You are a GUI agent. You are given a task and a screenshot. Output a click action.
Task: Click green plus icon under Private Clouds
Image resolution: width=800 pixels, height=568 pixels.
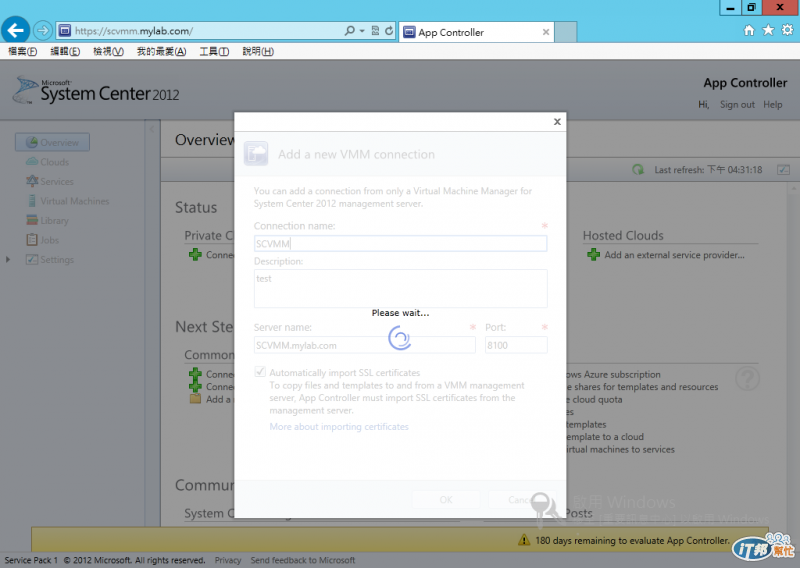195,254
